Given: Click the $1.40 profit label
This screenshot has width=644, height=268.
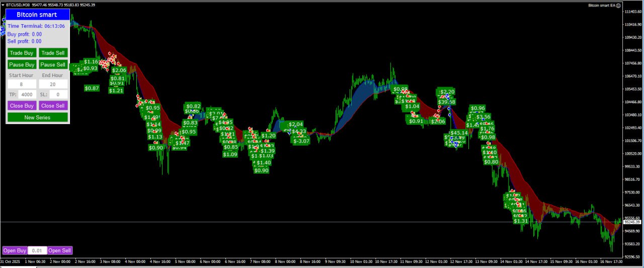Looking at the screenshot, I should click(x=264, y=163).
